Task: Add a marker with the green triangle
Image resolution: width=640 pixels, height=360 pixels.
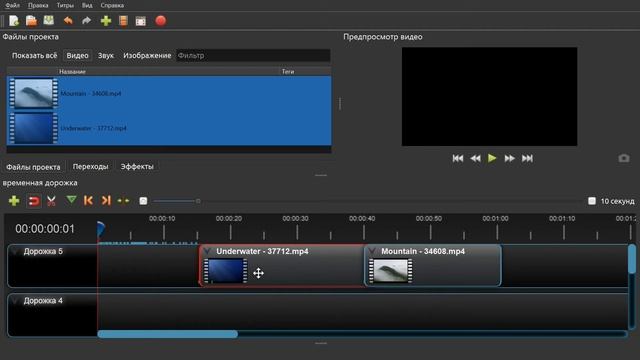Action: click(x=71, y=200)
